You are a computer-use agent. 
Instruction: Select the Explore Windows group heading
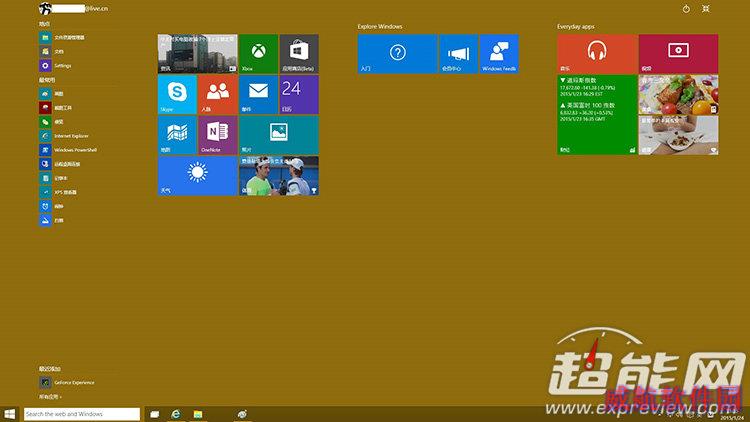(380, 27)
